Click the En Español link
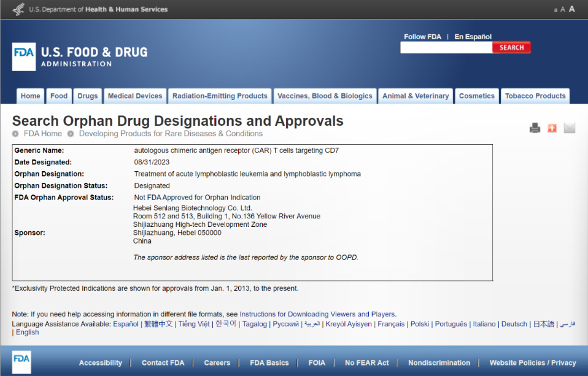588x376 pixels. pos(473,37)
